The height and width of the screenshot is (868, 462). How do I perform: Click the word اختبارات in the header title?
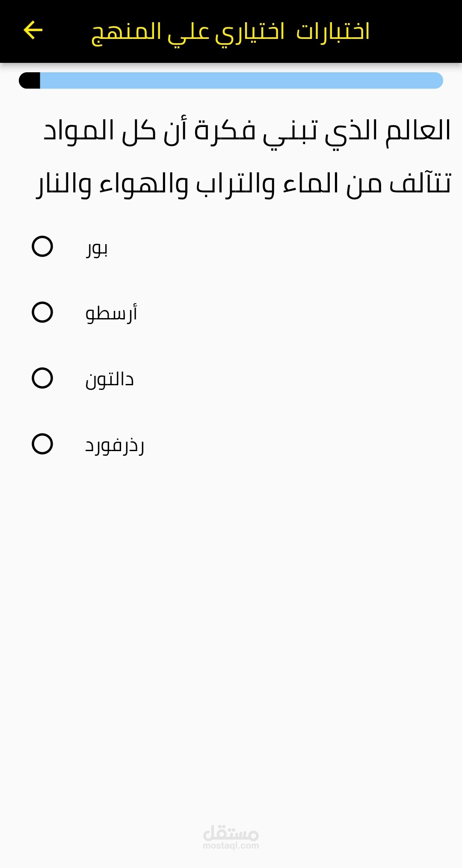pyautogui.click(x=333, y=31)
